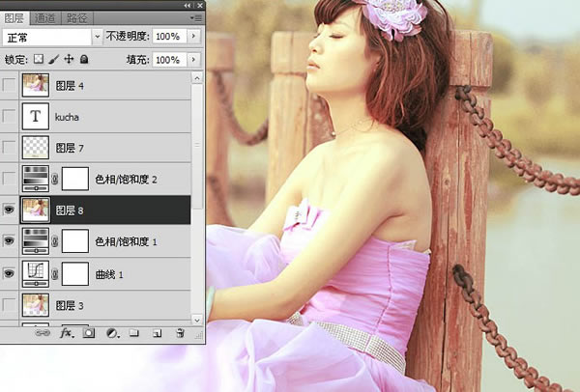Select layer name 图层 4
This screenshot has height=392, width=580.
pos(70,86)
